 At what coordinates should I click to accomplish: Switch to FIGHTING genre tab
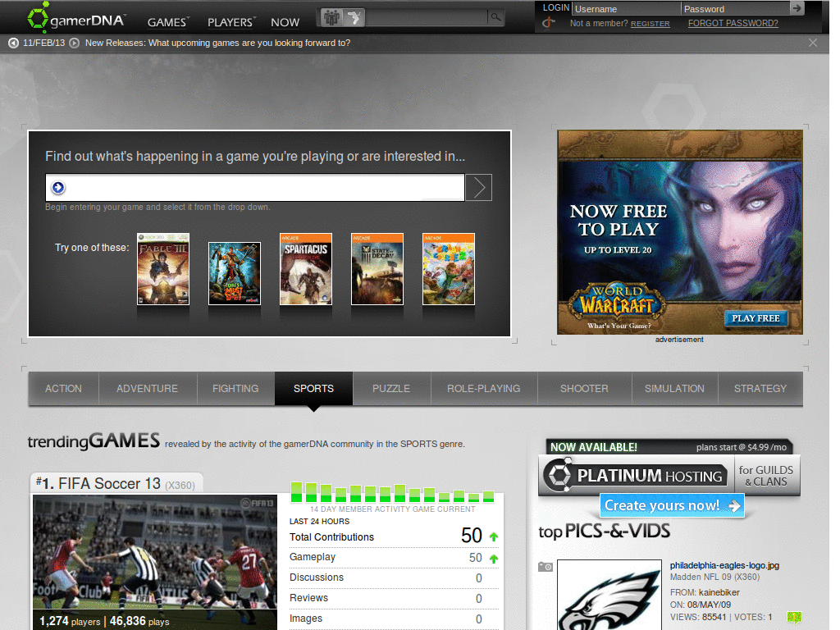point(235,388)
